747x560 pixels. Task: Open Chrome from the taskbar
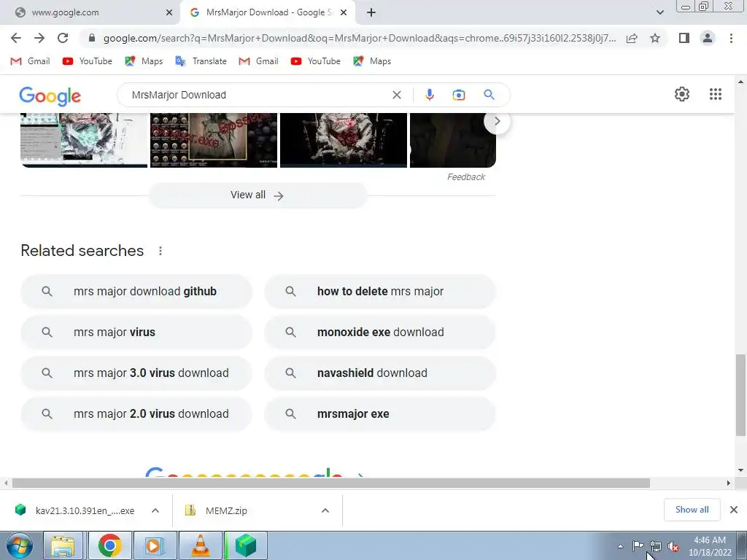click(109, 545)
